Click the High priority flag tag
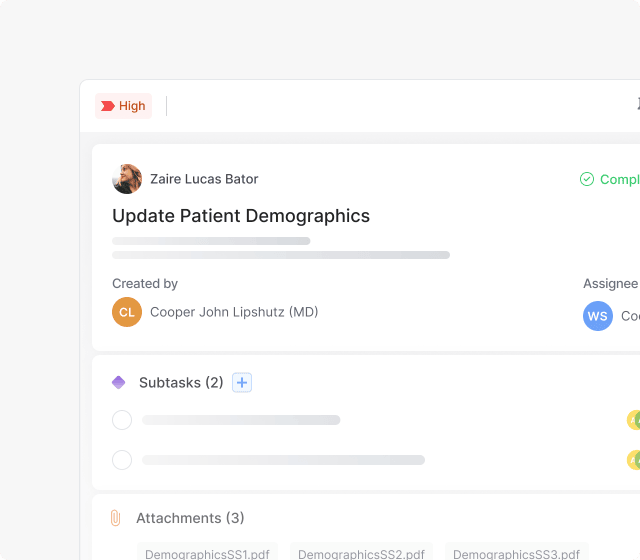The image size is (640, 560). coord(123,106)
